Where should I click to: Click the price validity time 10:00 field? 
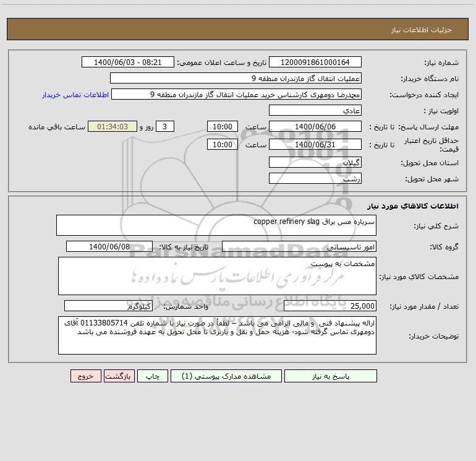[x=222, y=144]
